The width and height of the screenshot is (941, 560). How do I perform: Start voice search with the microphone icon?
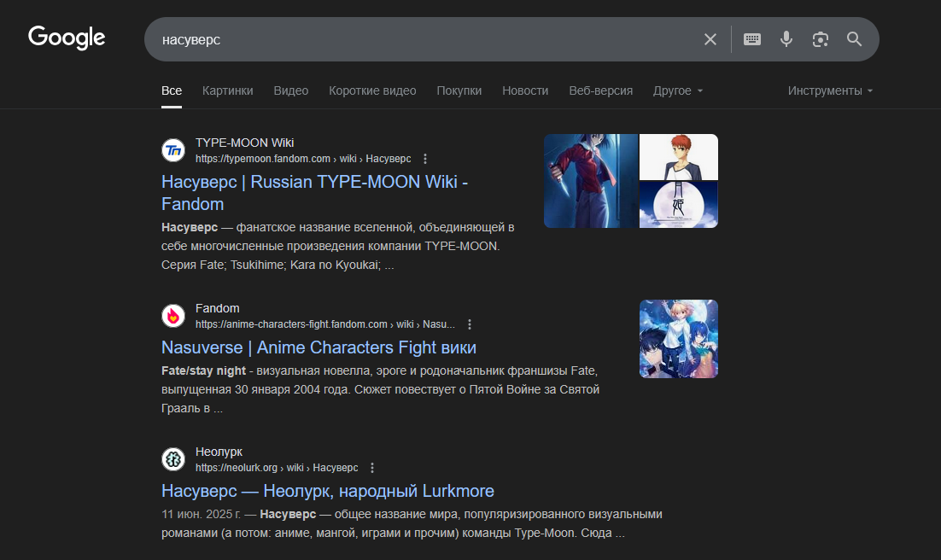click(x=786, y=39)
